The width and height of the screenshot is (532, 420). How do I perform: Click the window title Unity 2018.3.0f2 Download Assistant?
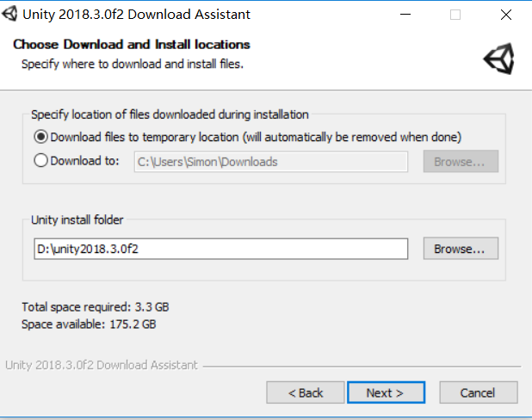(x=136, y=15)
